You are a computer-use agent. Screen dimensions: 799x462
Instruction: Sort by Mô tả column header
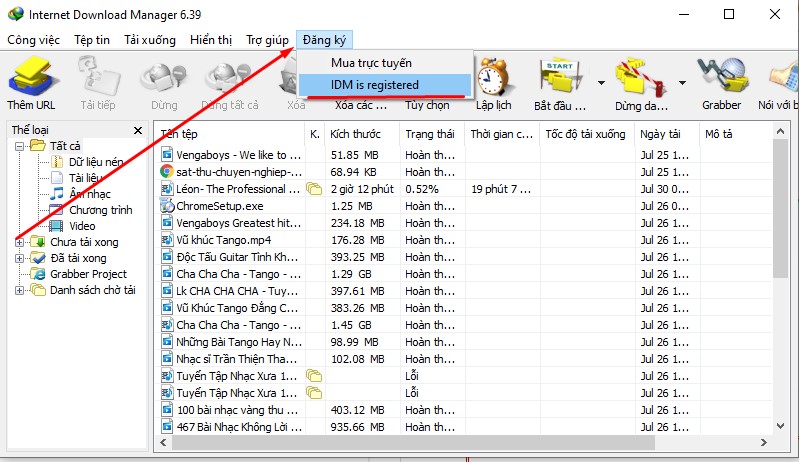click(x=736, y=134)
